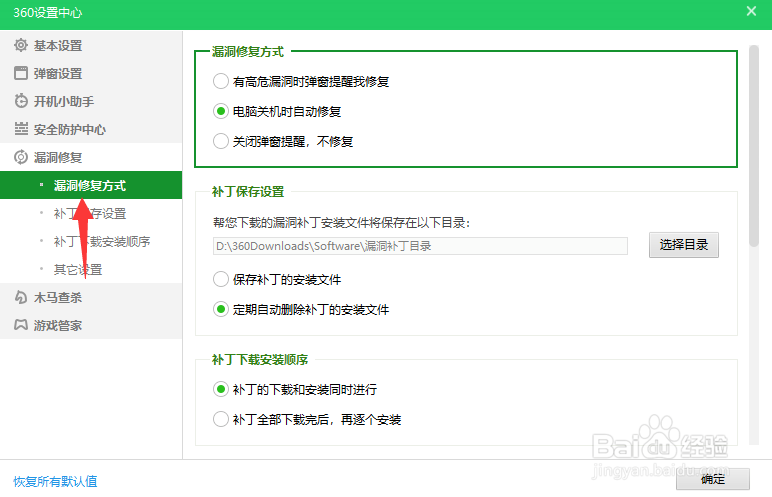Select 漏洞修复方式 sub-item in sidebar

pos(91,185)
